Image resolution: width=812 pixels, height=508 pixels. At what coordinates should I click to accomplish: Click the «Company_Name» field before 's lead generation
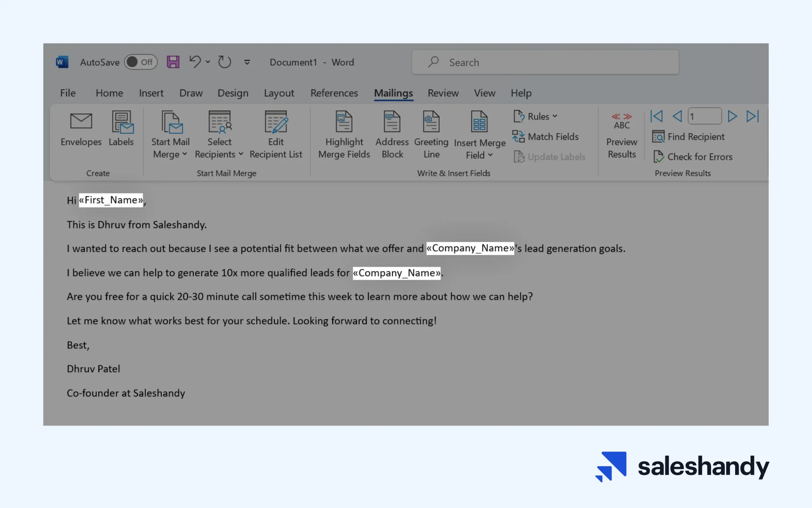point(470,248)
